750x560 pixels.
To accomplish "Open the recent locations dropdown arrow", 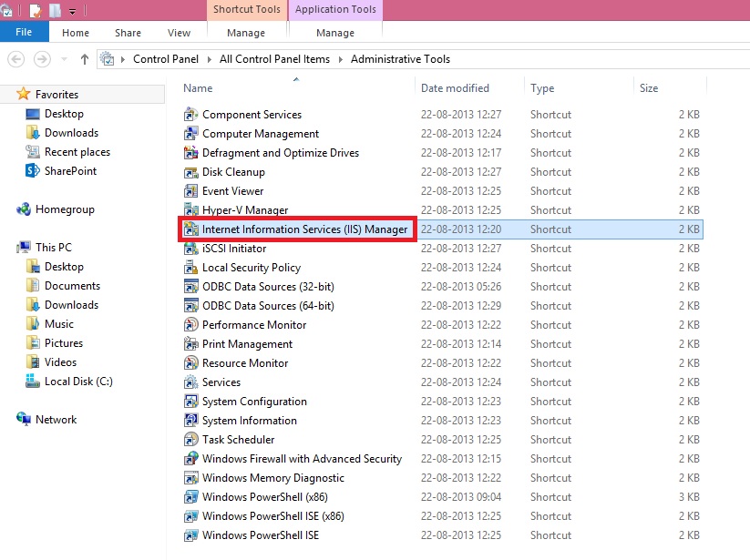I will point(64,58).
